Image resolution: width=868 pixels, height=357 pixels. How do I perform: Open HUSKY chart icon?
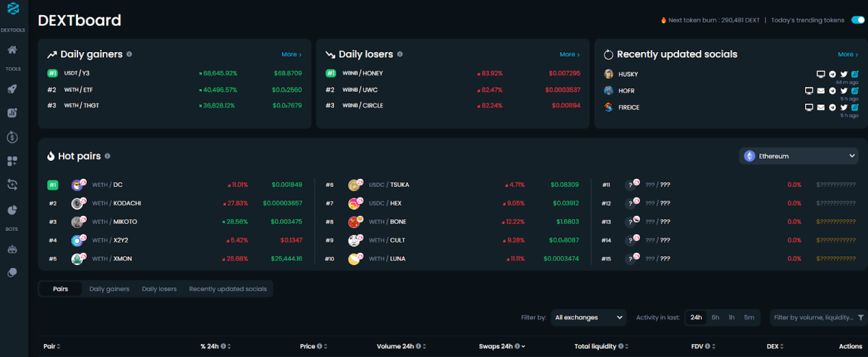854,74
